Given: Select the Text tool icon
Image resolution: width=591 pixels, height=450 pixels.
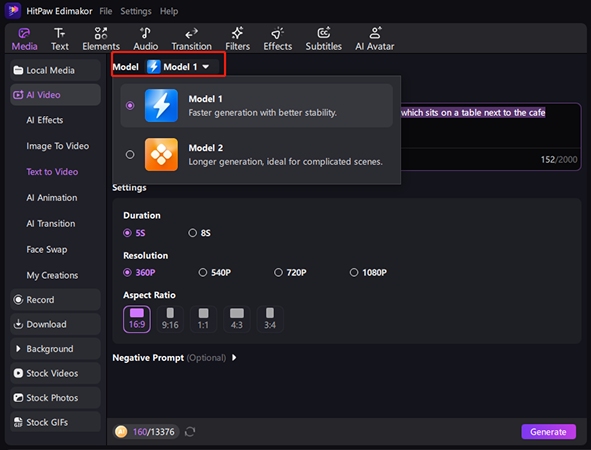Looking at the screenshot, I should [60, 33].
